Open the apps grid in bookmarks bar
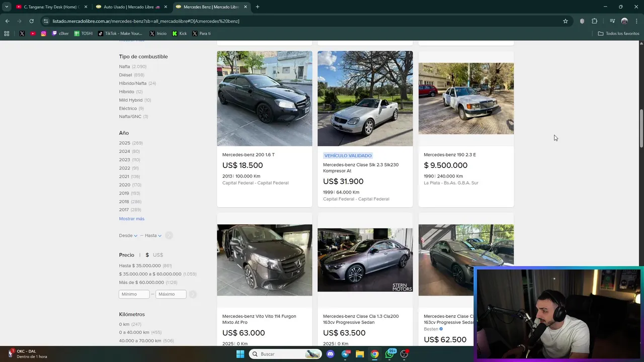Viewport: 644px width, 362px height. tap(7, 34)
